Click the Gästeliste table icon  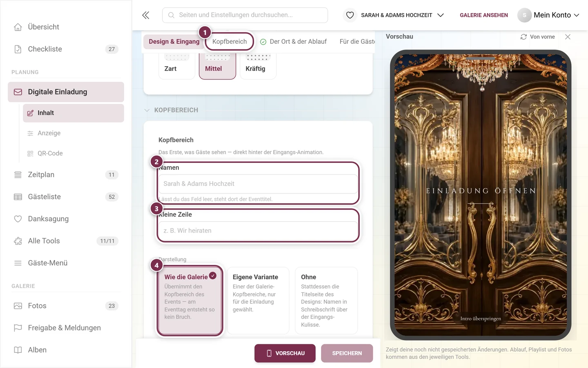tap(18, 197)
